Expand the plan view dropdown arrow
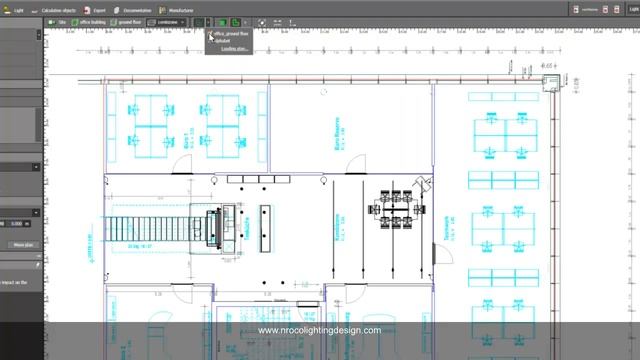 pyautogui.click(x=208, y=22)
